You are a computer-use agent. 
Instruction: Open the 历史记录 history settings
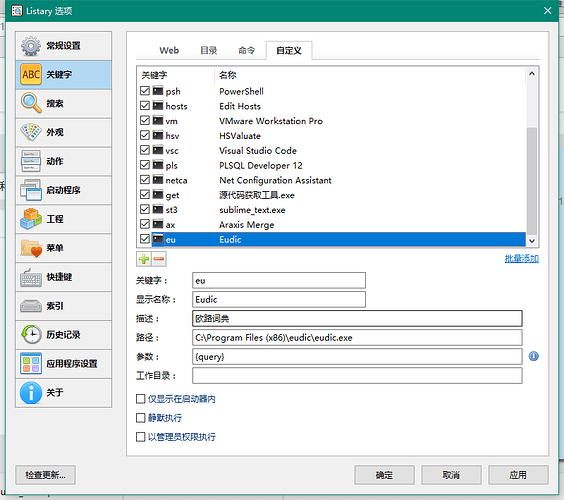point(63,335)
